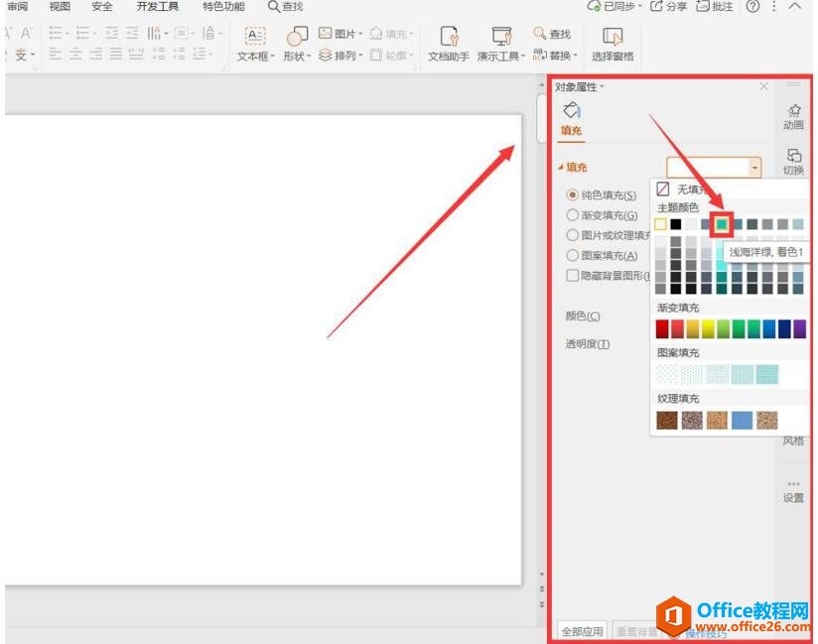Open the 切换 (Transition) sidebar panel

click(x=793, y=161)
